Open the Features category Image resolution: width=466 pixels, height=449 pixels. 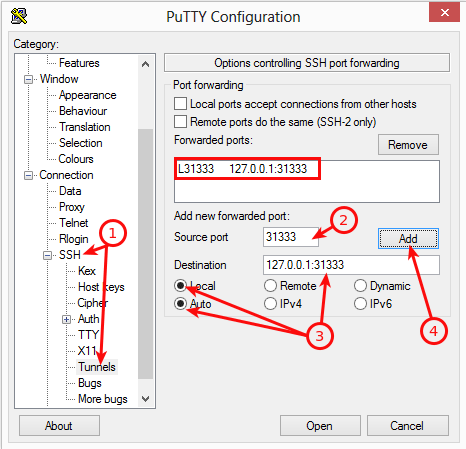(x=79, y=63)
